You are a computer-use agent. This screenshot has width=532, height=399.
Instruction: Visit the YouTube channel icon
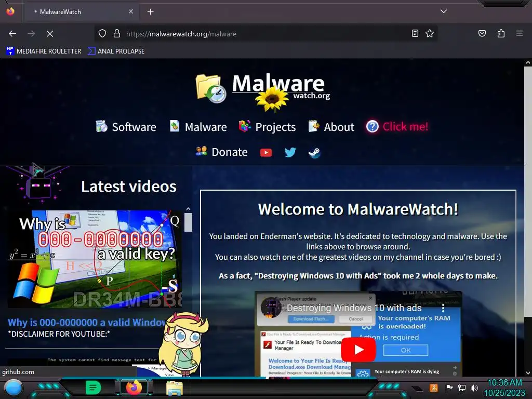tap(265, 153)
